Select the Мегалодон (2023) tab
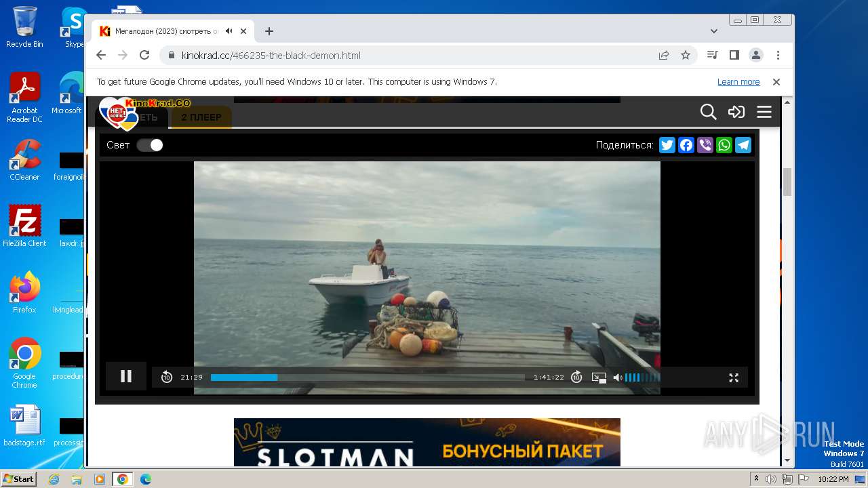The height and width of the screenshot is (488, 868). pos(173,31)
